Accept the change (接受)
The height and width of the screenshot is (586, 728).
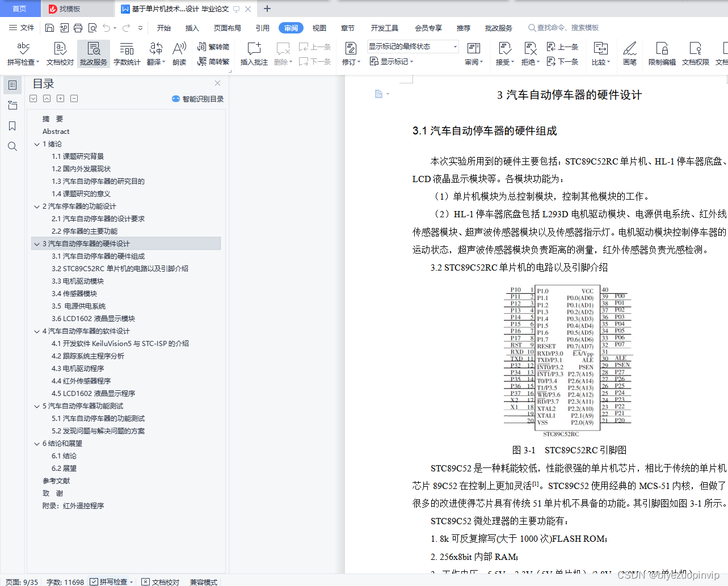tap(505, 54)
